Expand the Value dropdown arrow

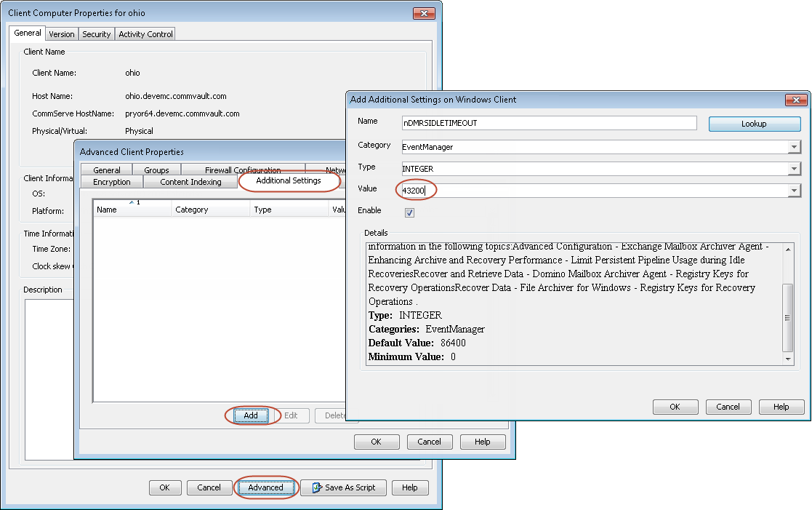794,191
